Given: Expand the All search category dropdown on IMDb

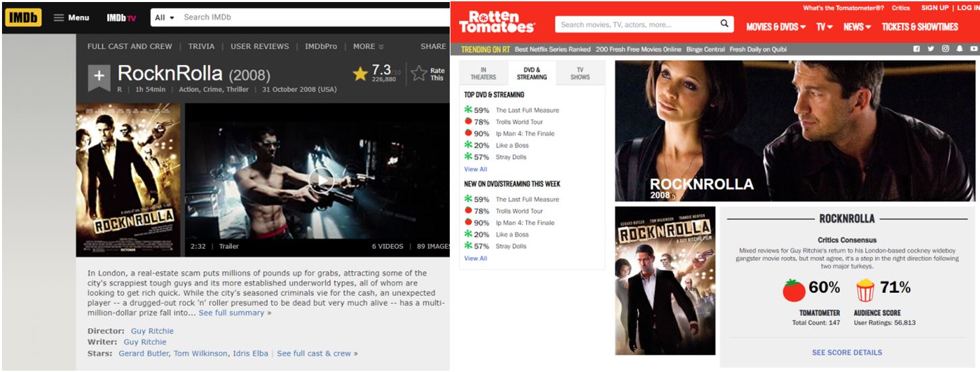Looking at the screenshot, I should (x=164, y=18).
